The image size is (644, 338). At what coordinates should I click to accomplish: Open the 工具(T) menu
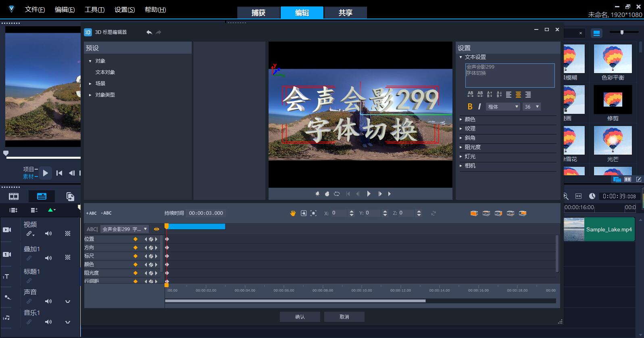(x=94, y=9)
